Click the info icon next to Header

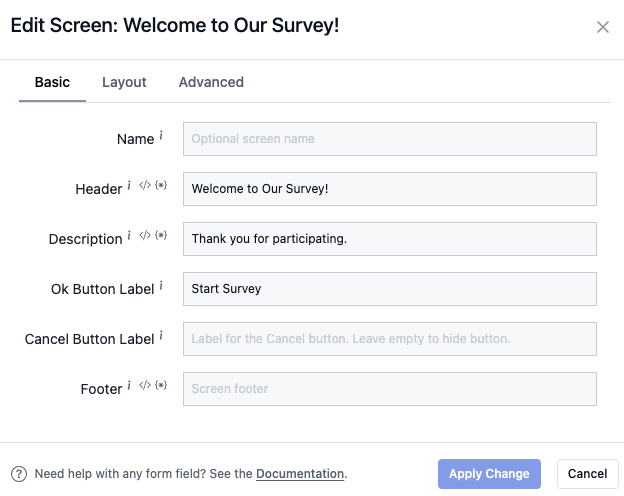129,186
